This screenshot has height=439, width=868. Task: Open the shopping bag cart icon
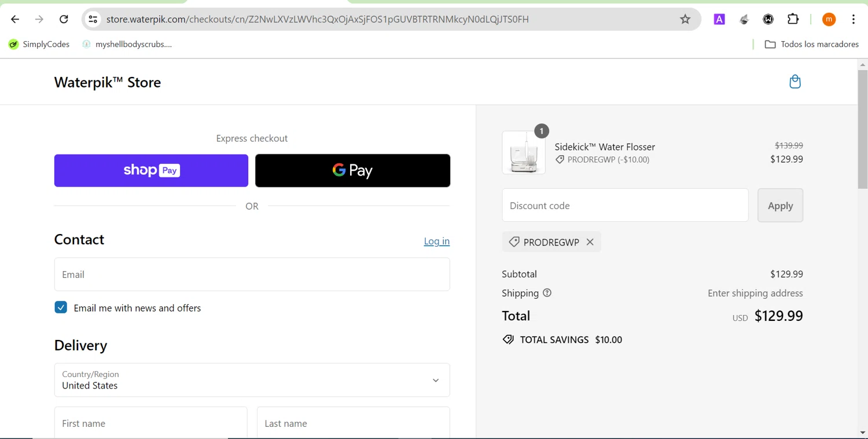pos(795,82)
